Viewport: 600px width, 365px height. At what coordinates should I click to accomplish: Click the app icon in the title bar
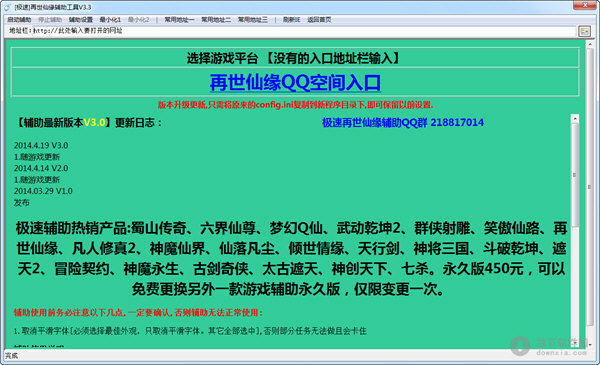[x=8, y=7]
